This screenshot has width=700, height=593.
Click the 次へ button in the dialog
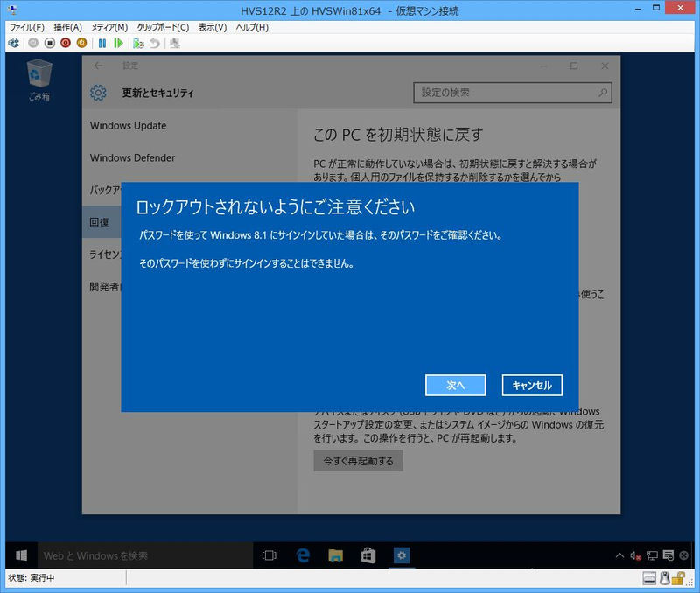point(455,385)
